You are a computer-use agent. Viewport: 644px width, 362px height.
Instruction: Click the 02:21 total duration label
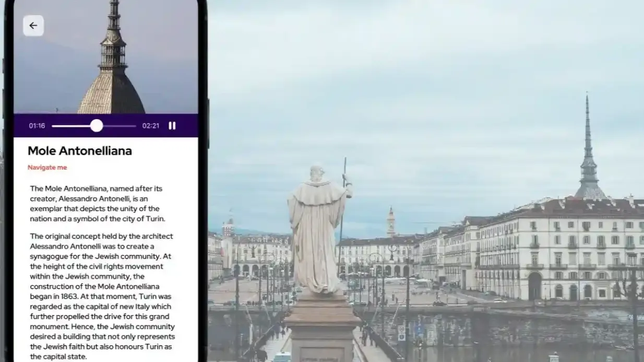pyautogui.click(x=151, y=126)
